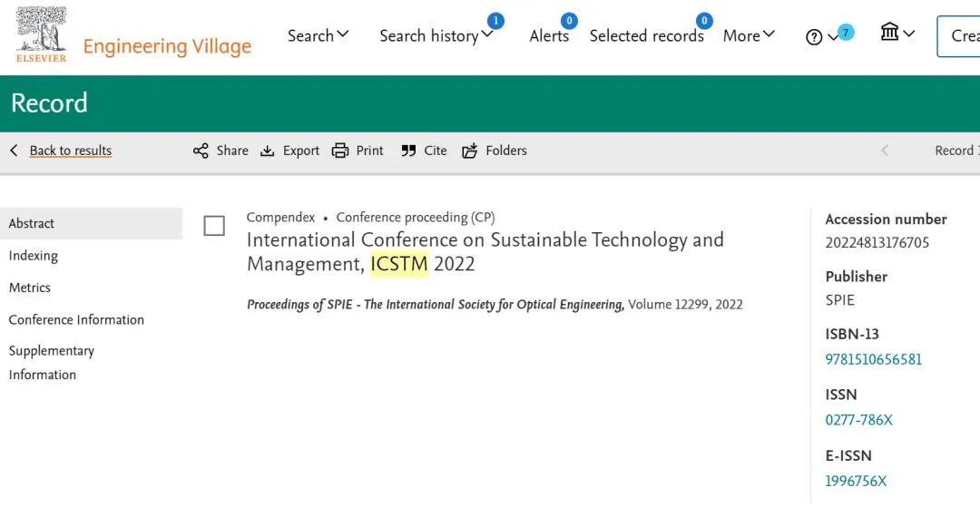The width and height of the screenshot is (980, 517).
Task: Expand the Search dropdown menu
Action: tap(318, 35)
